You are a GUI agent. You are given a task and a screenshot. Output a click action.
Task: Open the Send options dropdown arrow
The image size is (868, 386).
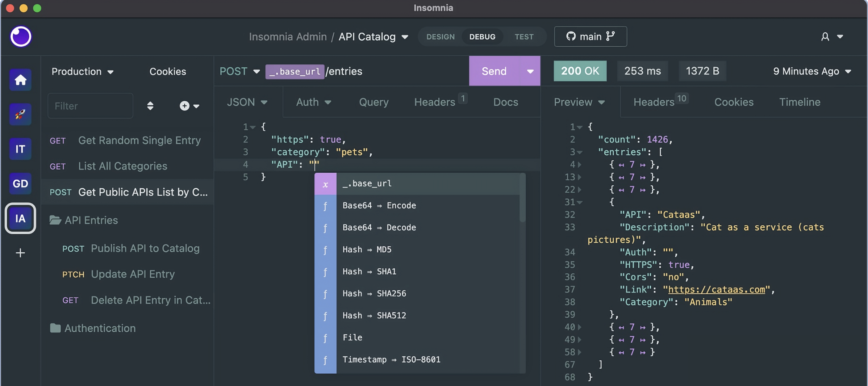click(530, 71)
